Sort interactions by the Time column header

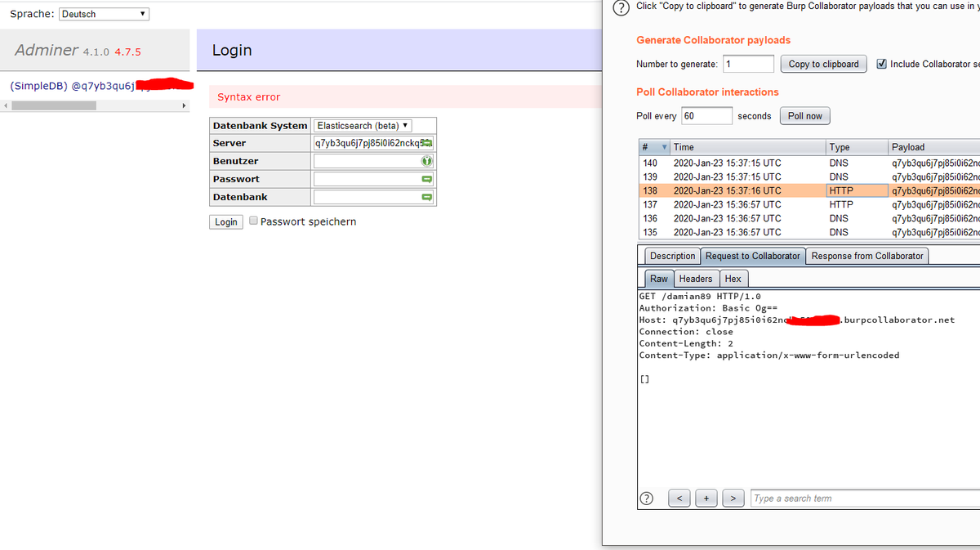748,147
